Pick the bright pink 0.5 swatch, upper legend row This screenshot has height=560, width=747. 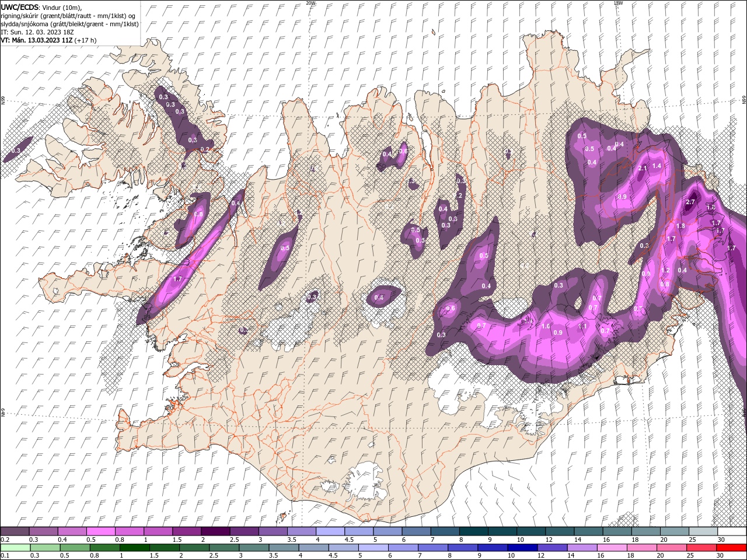point(100,531)
